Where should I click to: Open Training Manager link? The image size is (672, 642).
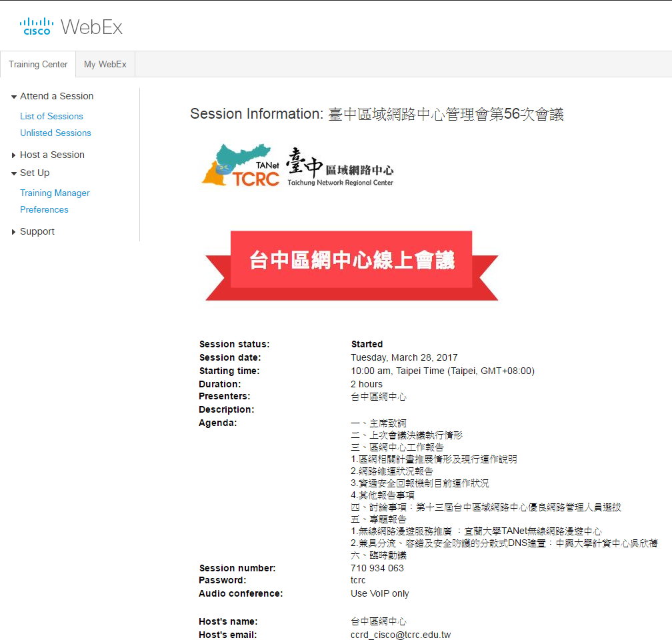click(x=55, y=193)
